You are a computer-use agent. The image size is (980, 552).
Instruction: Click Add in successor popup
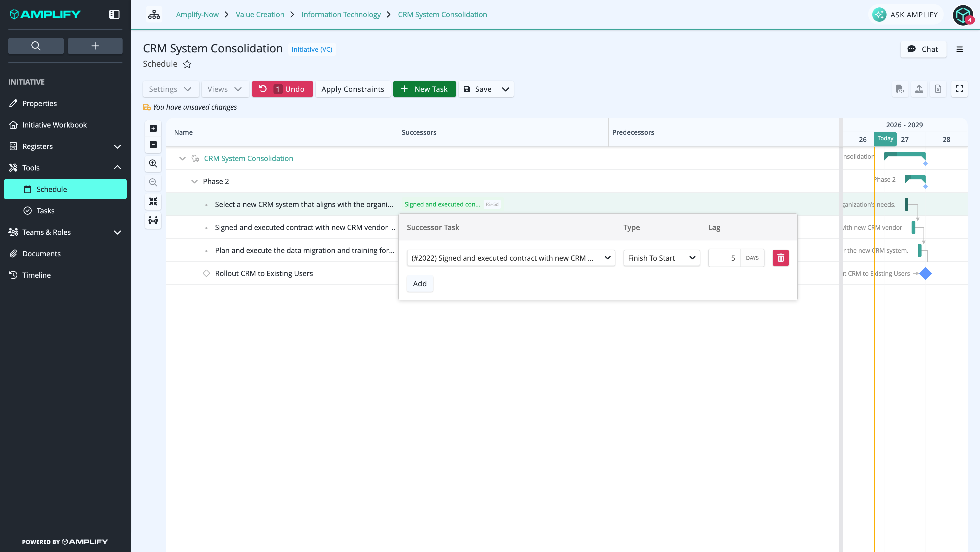click(x=420, y=284)
